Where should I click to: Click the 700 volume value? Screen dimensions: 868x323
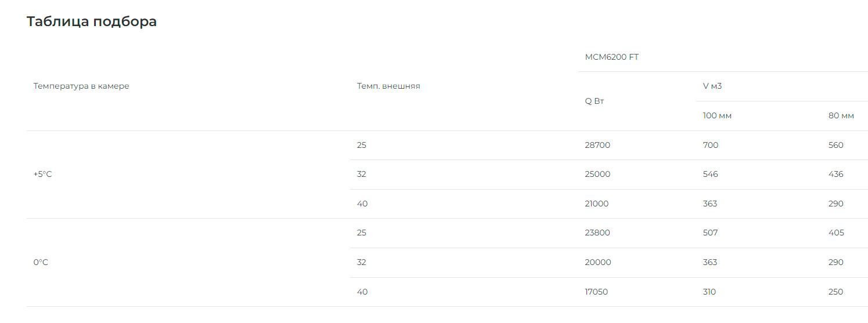pos(711,146)
